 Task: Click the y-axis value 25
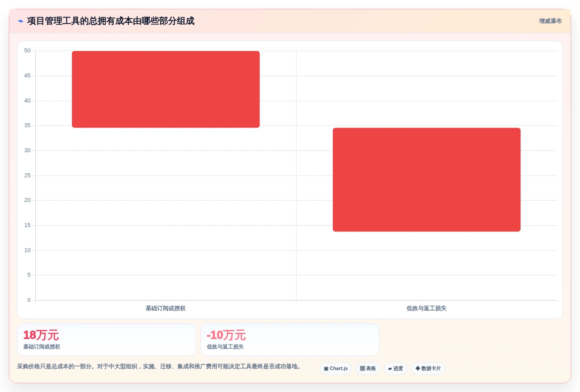27,176
